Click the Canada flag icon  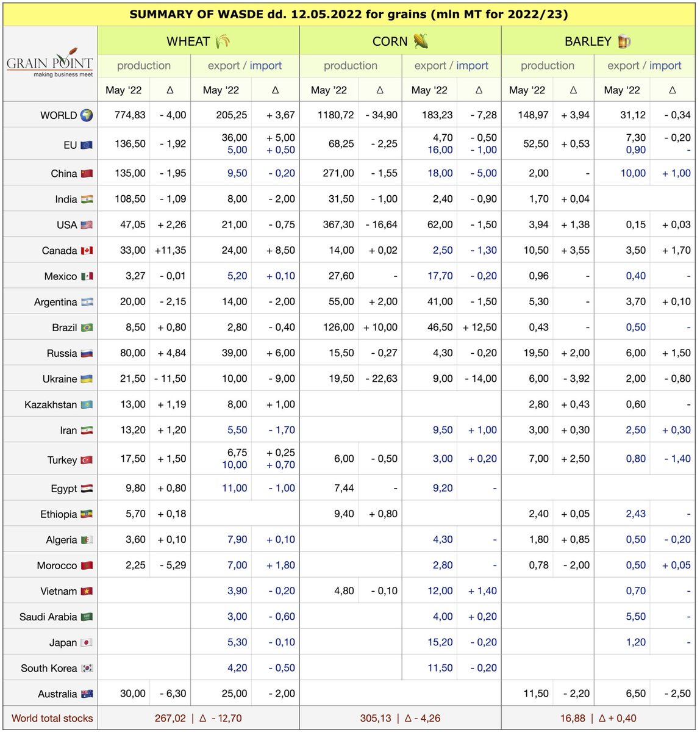87,250
